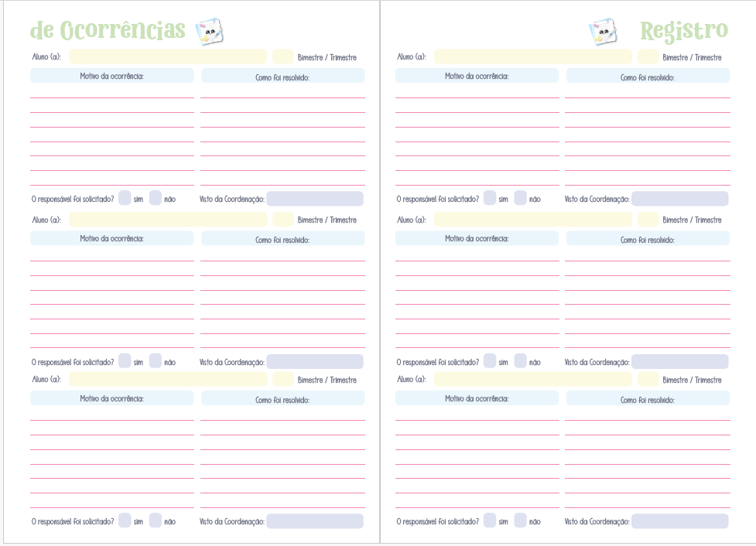Click the notebook mascot icon beside "Registro"
756x546 pixels.
[603, 32]
